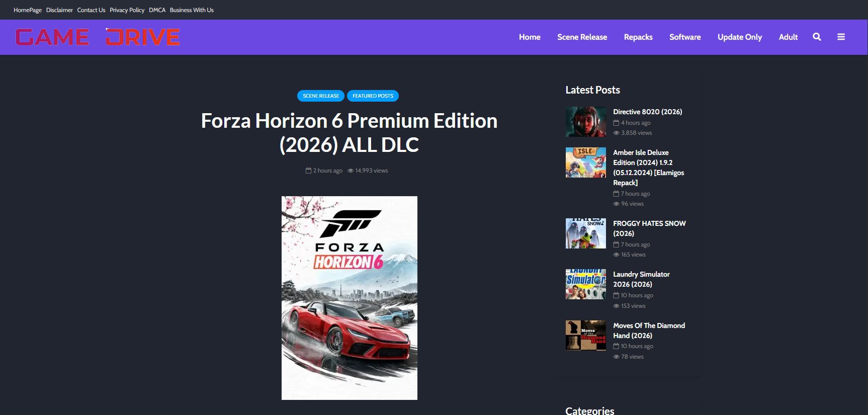Click '7 hours ago' under Amber Isle
This screenshot has width=868, height=415.
tap(636, 194)
